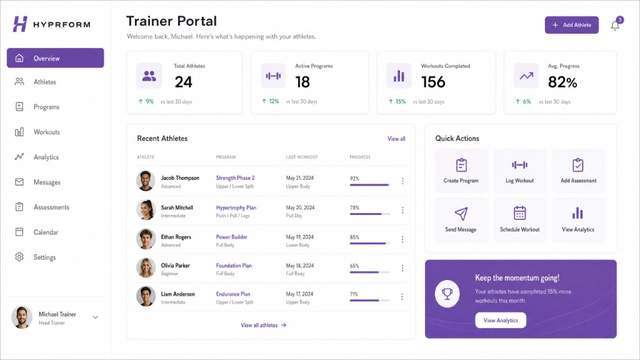Viewport: 640px width, 360px height.
Task: Go to Athletes in the sidebar
Action: pyautogui.click(x=45, y=82)
